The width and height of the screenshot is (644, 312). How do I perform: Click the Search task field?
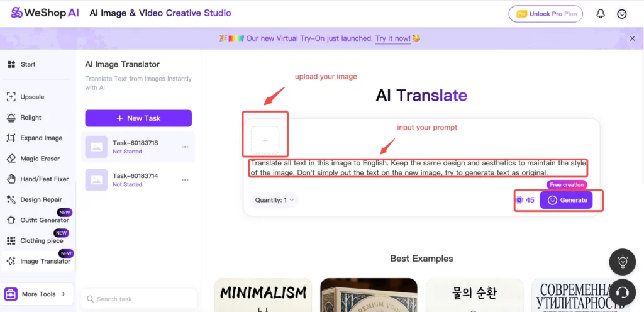(139, 299)
